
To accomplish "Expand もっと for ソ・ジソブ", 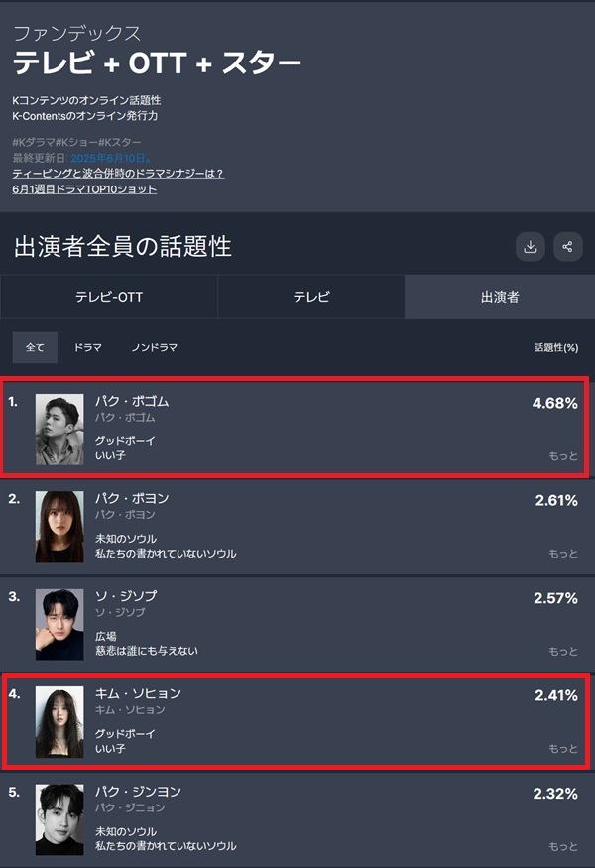I will click(x=563, y=652).
